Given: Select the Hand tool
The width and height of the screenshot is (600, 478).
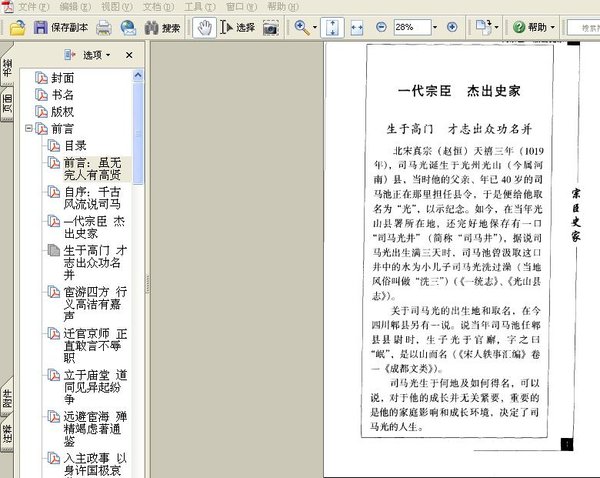Looking at the screenshot, I should pos(203,27).
